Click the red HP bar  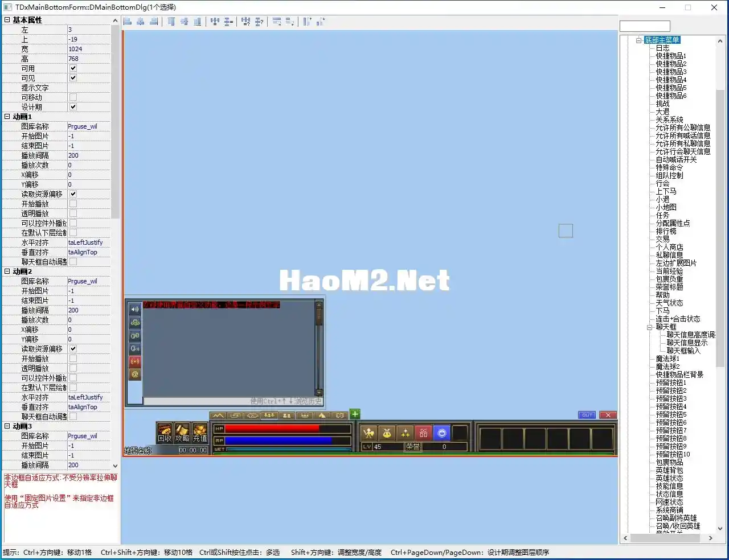[272, 429]
